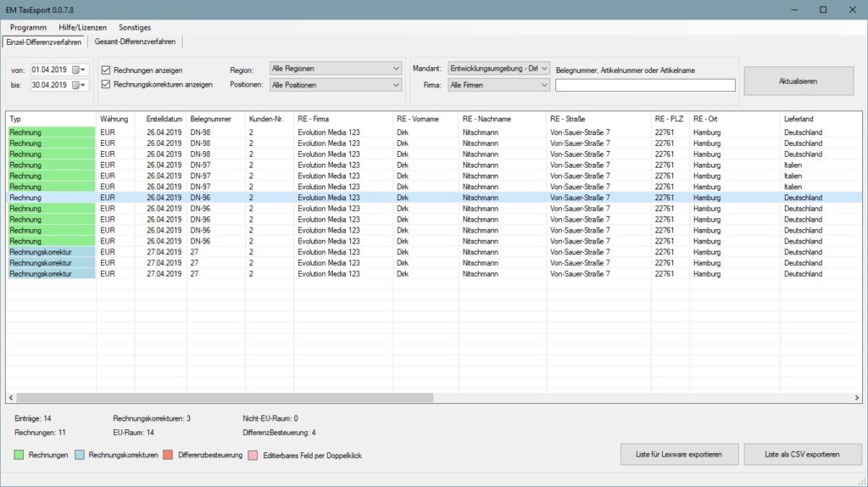Image resolution: width=868 pixels, height=487 pixels.
Task: Maximize the EM TaxExport window
Action: [823, 9]
